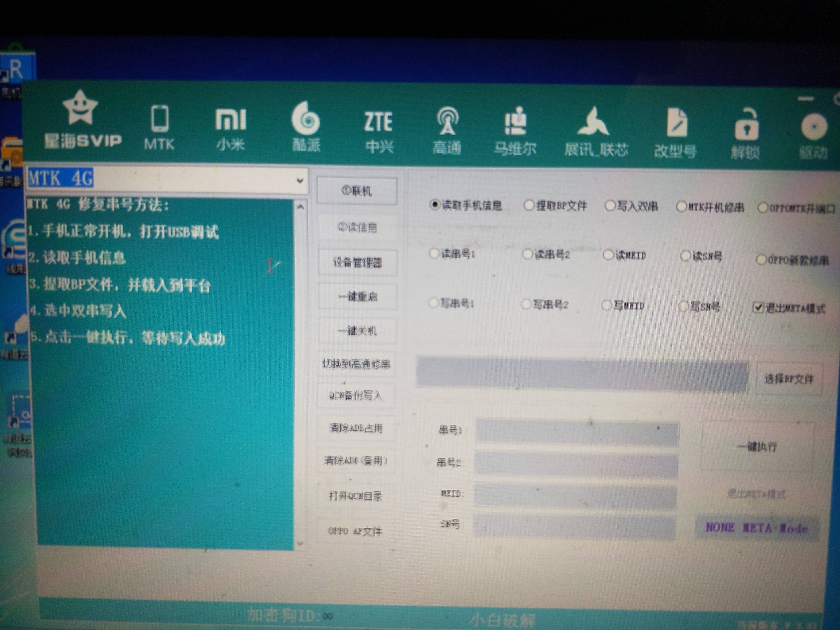Select the 读串号2 radio option
Screen dimensions: 840x630
pyautogui.click(x=546, y=254)
